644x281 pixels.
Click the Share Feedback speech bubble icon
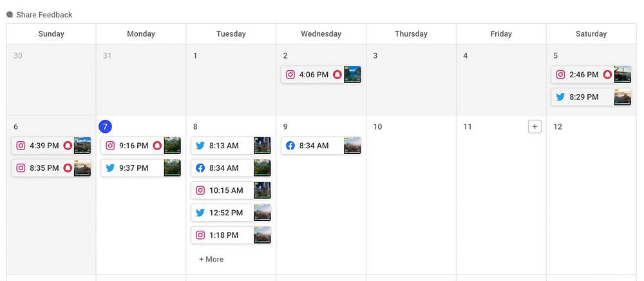point(10,14)
